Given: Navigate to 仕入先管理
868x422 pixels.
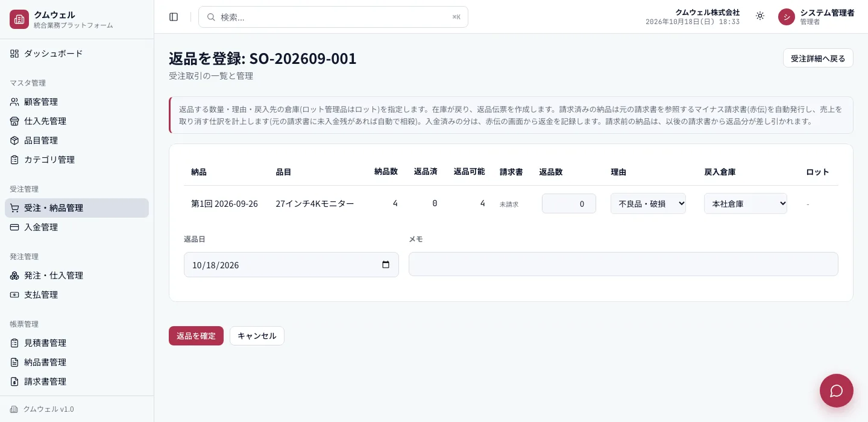Looking at the screenshot, I should click(77, 121).
